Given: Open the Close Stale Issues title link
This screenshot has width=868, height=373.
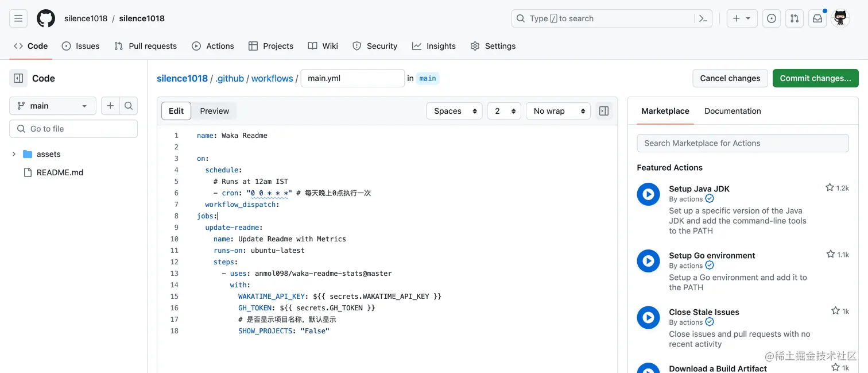Looking at the screenshot, I should coord(704,312).
